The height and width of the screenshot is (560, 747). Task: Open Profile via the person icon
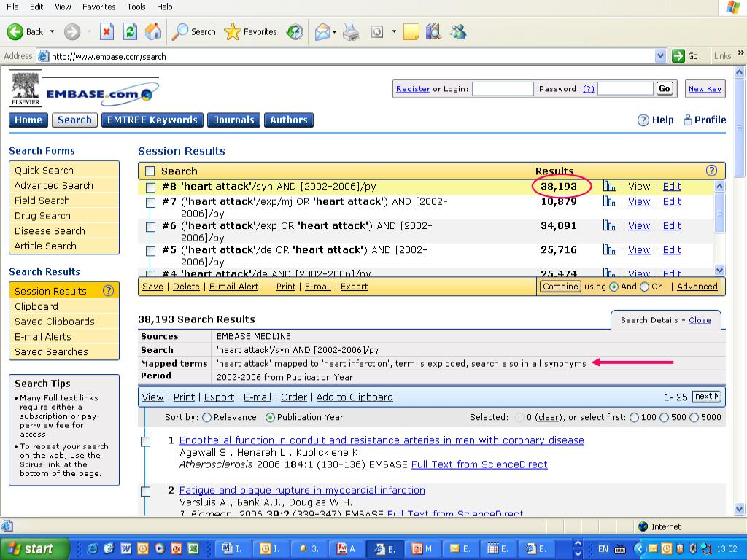[x=687, y=120]
